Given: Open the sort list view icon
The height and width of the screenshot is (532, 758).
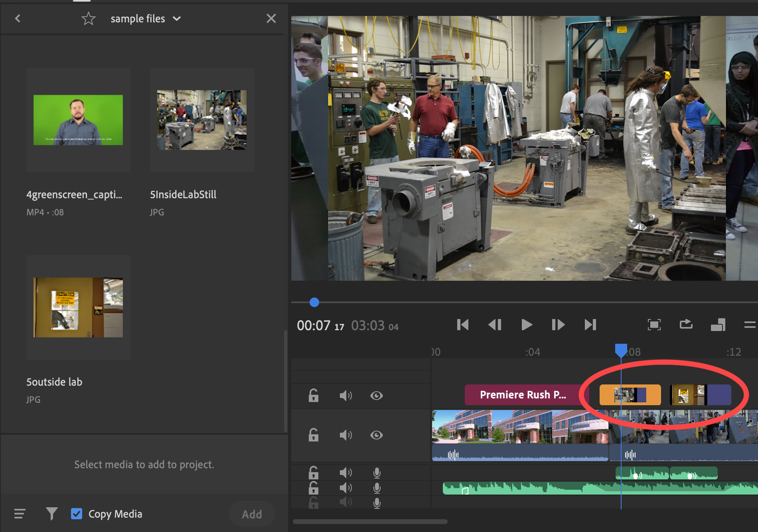Looking at the screenshot, I should click(x=20, y=514).
